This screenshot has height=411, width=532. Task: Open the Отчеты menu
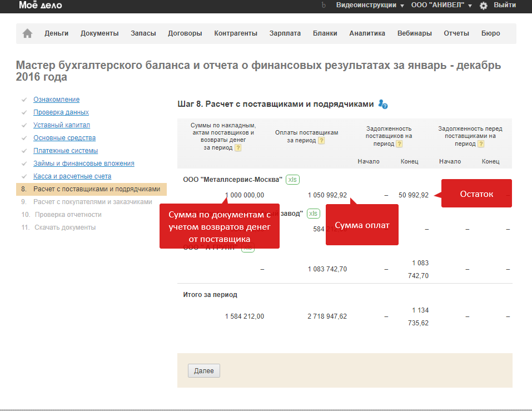pos(456,33)
